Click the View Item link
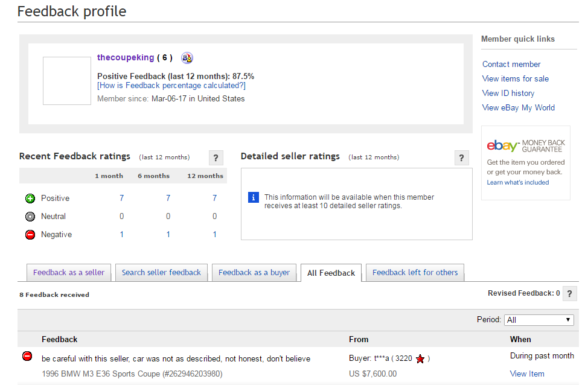Viewport: 588px width, 385px height. pyautogui.click(x=527, y=374)
